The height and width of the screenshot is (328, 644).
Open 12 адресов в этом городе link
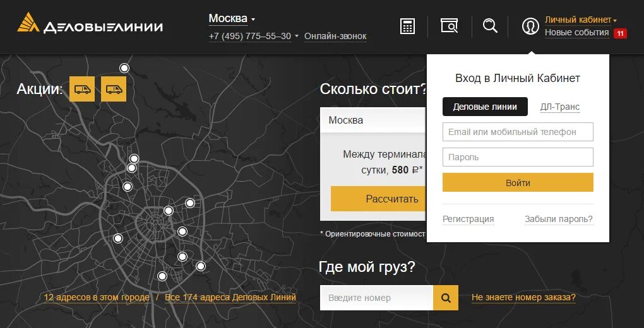(97, 297)
